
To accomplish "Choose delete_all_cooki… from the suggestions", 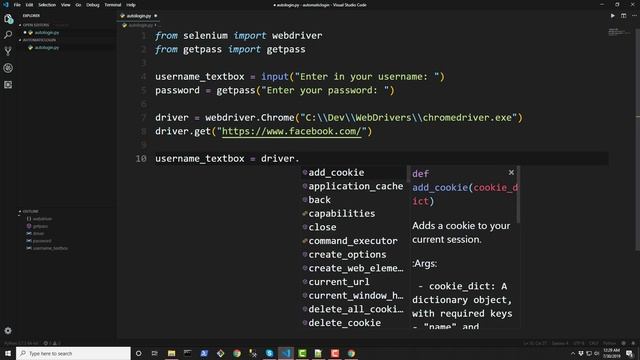I will [x=353, y=309].
